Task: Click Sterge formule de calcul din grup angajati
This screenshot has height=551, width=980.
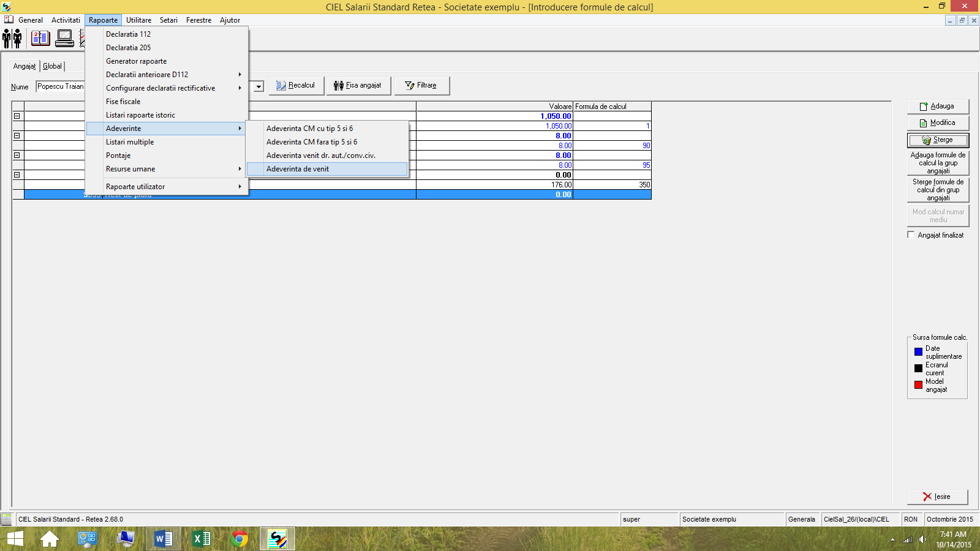Action: coord(938,190)
